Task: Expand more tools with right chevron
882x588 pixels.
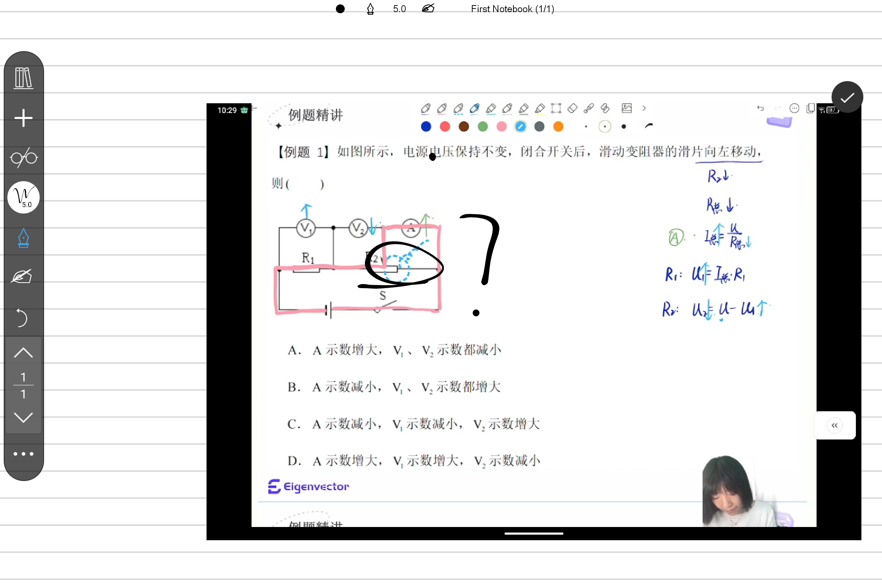Action: point(644,108)
